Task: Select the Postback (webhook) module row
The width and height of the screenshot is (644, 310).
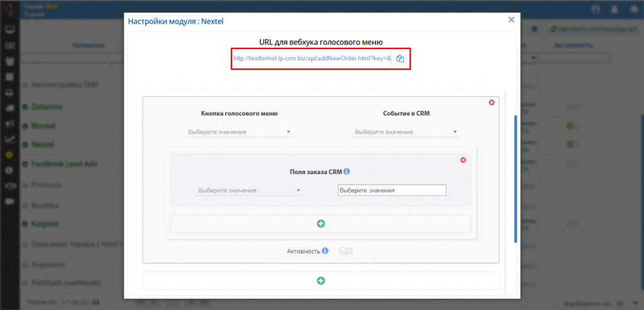Action: point(65,283)
